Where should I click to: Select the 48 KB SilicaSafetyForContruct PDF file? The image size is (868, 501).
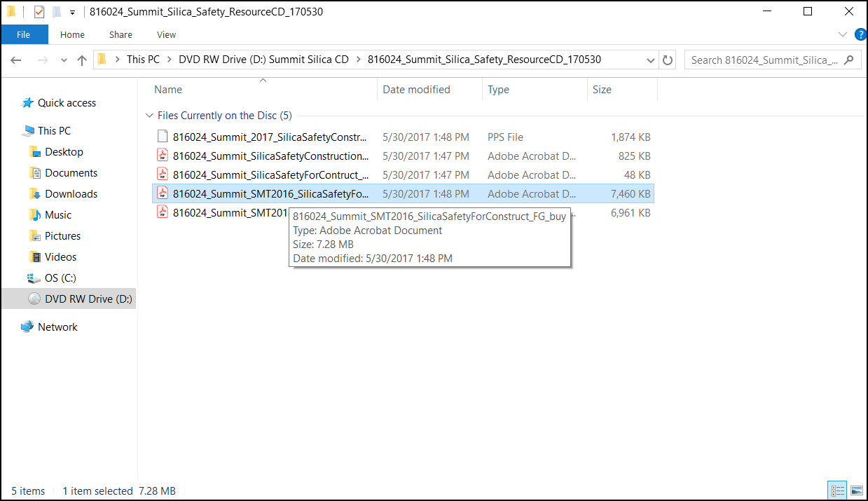click(404, 175)
